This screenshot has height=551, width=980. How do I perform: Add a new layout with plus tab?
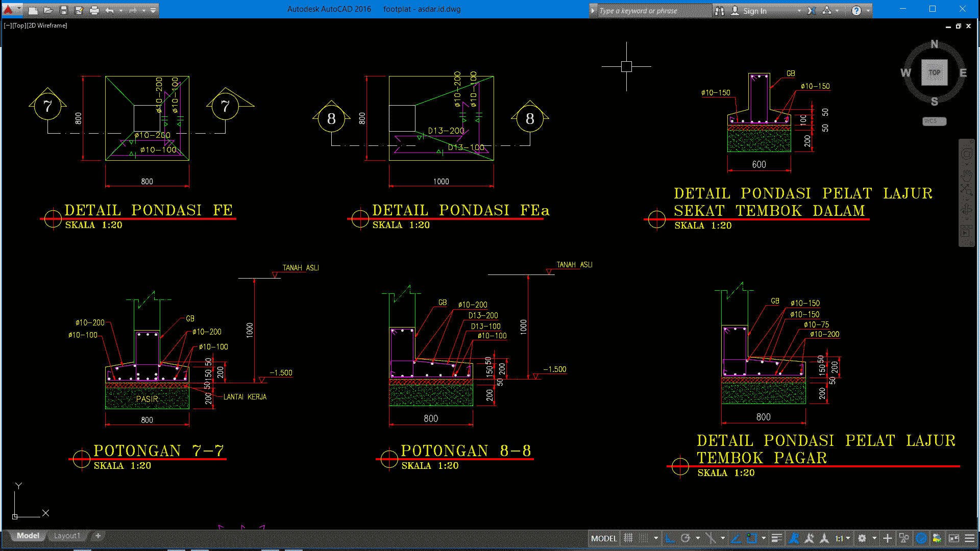point(98,536)
